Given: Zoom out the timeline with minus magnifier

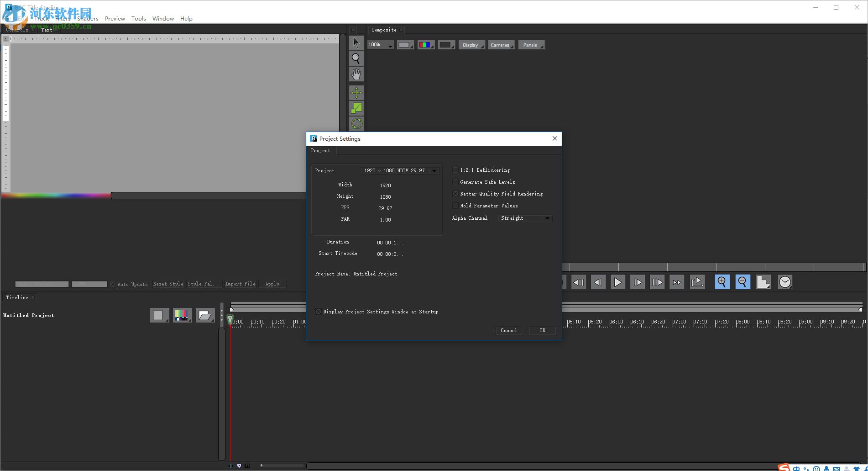Looking at the screenshot, I should [743, 282].
